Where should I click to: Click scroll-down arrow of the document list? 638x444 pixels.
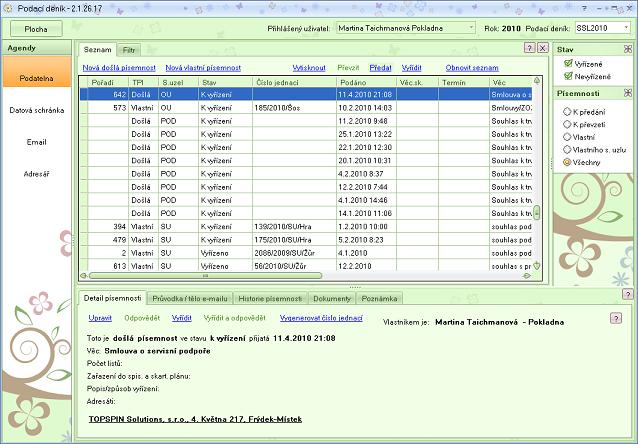537,265
